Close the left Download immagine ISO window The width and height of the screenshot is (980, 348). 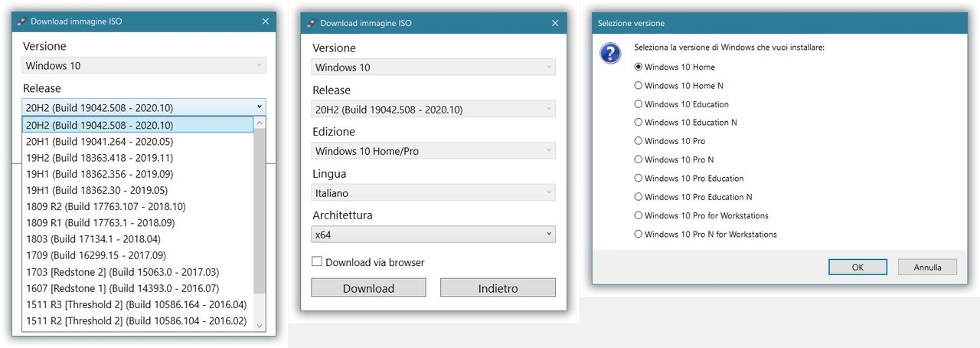point(266,21)
